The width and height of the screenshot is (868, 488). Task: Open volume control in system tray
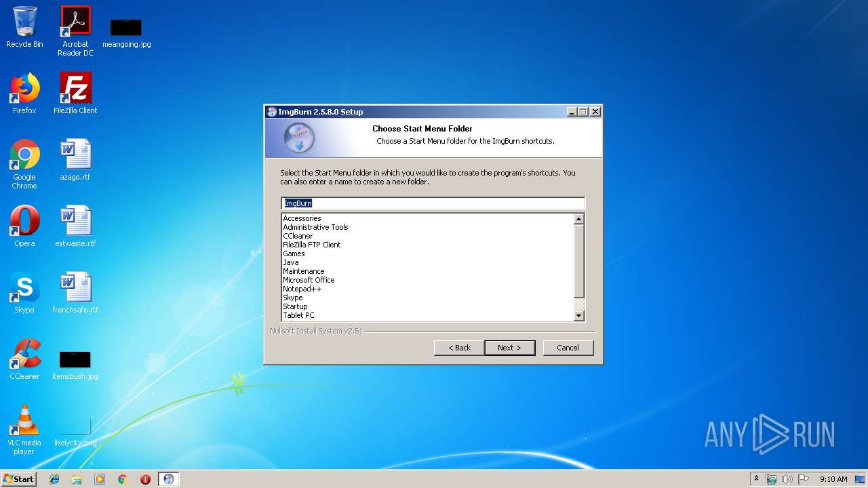click(x=787, y=479)
